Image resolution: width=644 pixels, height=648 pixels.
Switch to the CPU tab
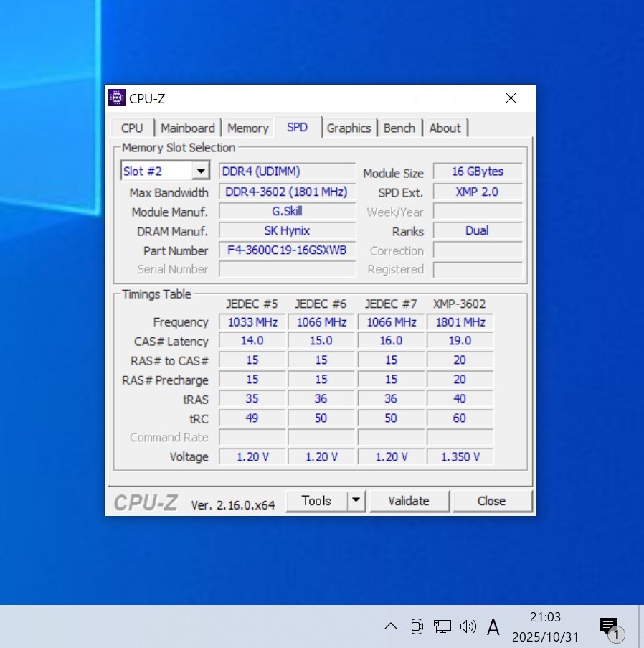coord(132,128)
